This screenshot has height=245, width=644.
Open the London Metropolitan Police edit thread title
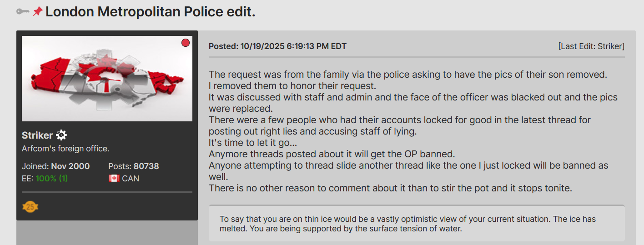pos(151,12)
